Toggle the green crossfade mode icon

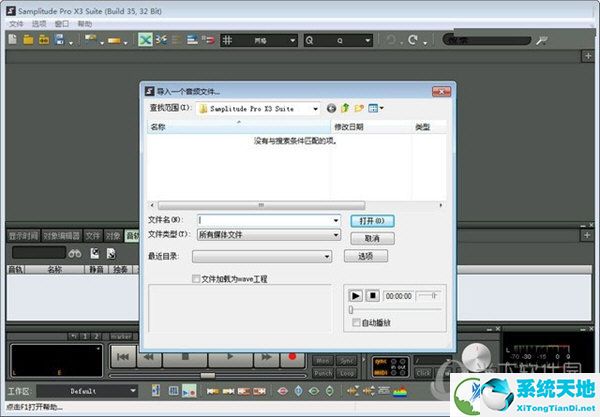pos(145,39)
